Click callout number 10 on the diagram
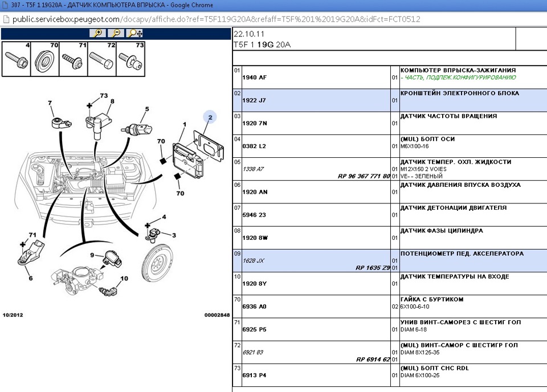The height and width of the screenshot is (392, 547). coord(124,278)
